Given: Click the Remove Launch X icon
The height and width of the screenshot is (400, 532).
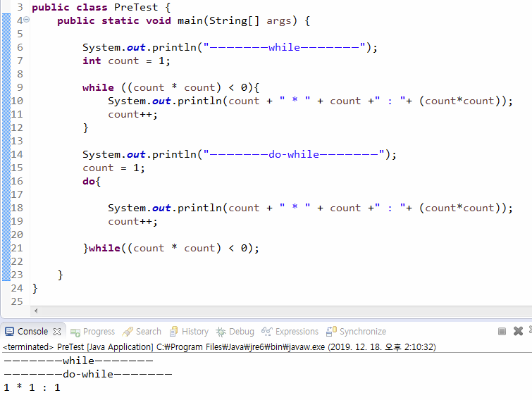Looking at the screenshot, I should pos(518,331).
